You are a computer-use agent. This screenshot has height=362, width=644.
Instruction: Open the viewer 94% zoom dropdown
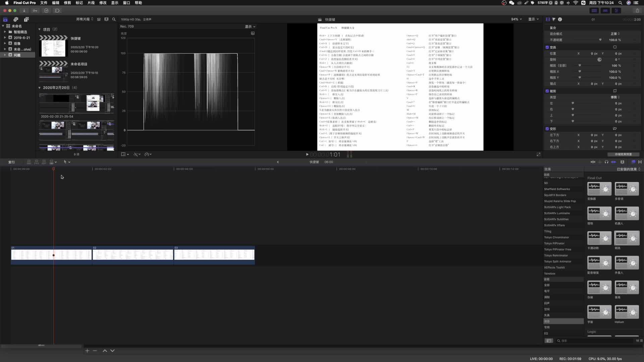pos(516,19)
